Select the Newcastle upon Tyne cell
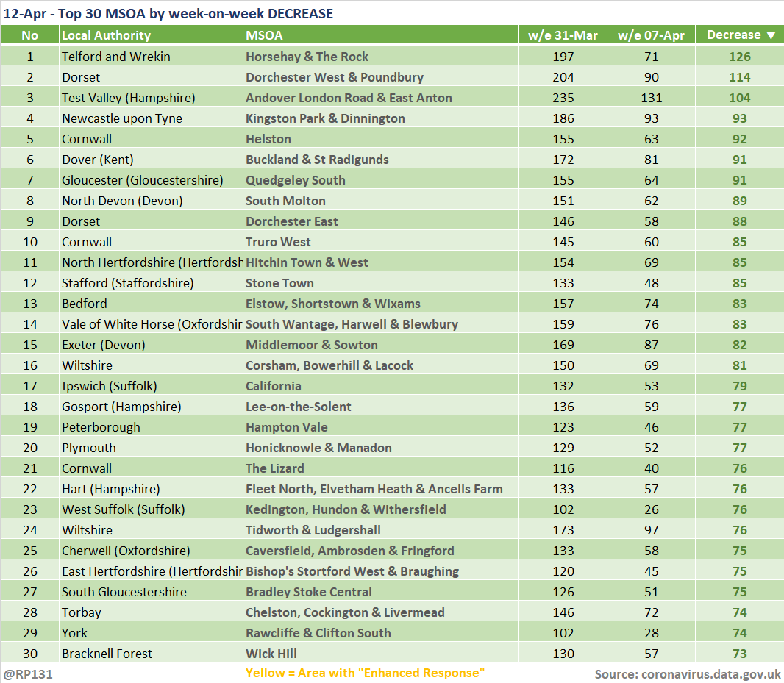784x683 pixels. pos(121,118)
